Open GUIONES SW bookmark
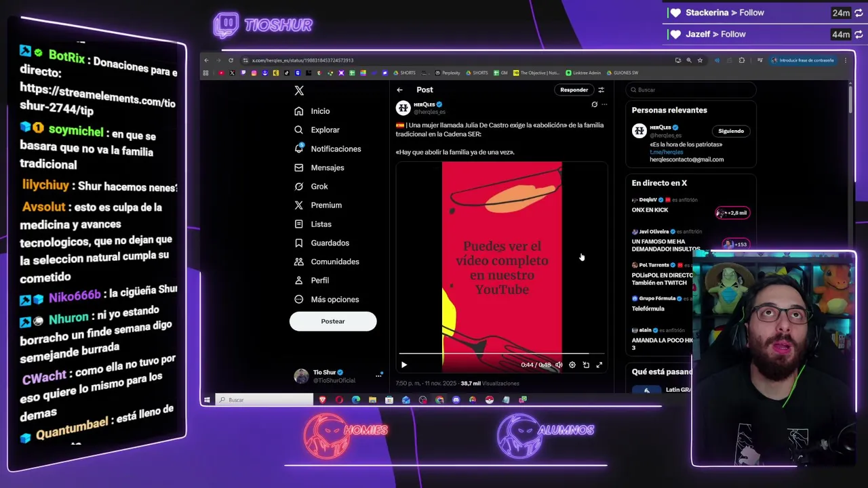The height and width of the screenshot is (488, 868). 622,73
